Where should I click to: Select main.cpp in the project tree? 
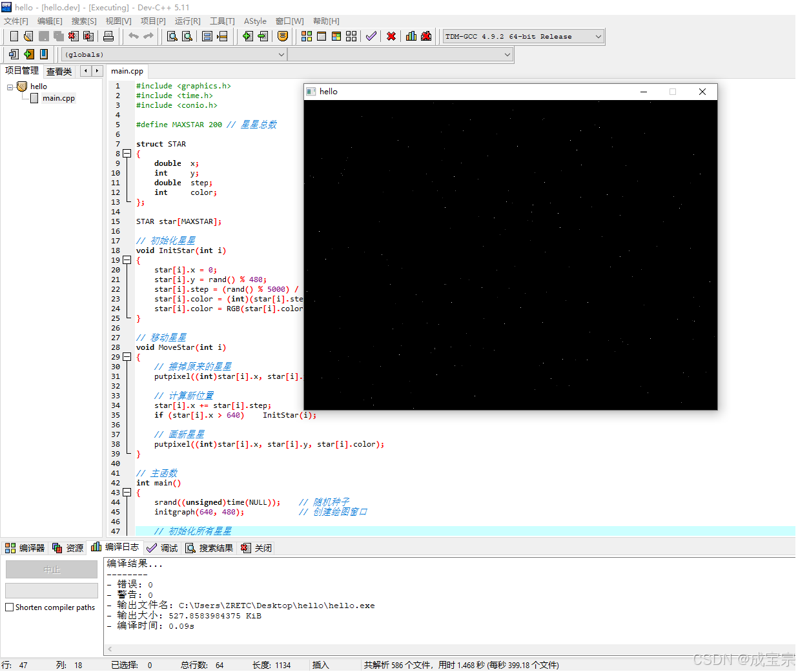58,98
